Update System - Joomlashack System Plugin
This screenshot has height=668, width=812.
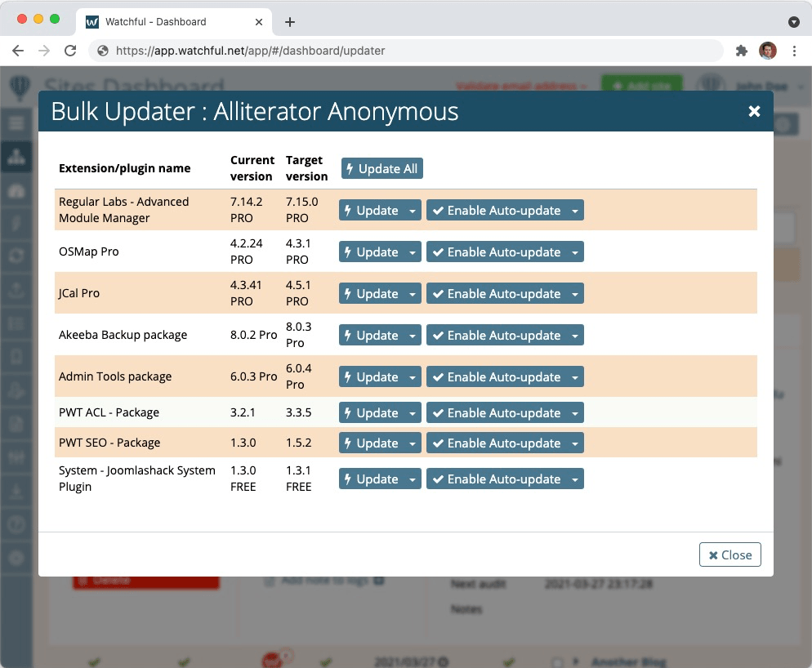coord(372,479)
